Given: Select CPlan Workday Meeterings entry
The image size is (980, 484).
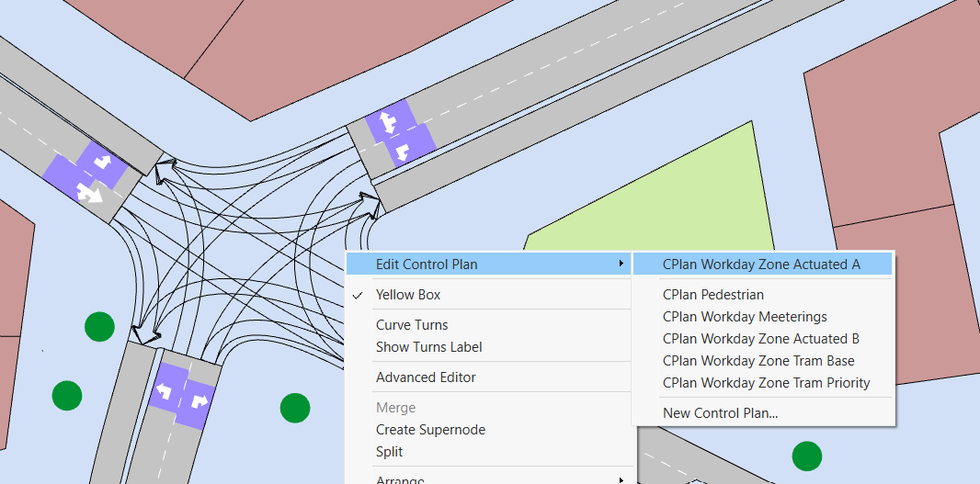Looking at the screenshot, I should point(745,317).
